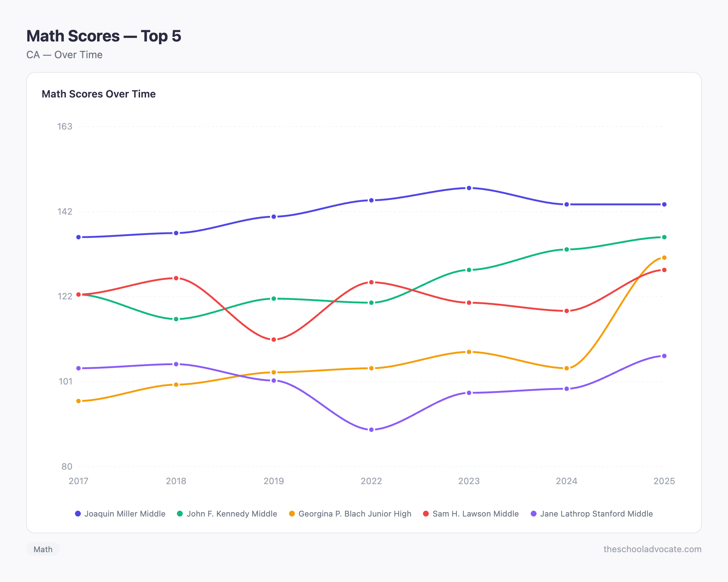
Task: Click the 122 y-axis label
Action: point(65,296)
